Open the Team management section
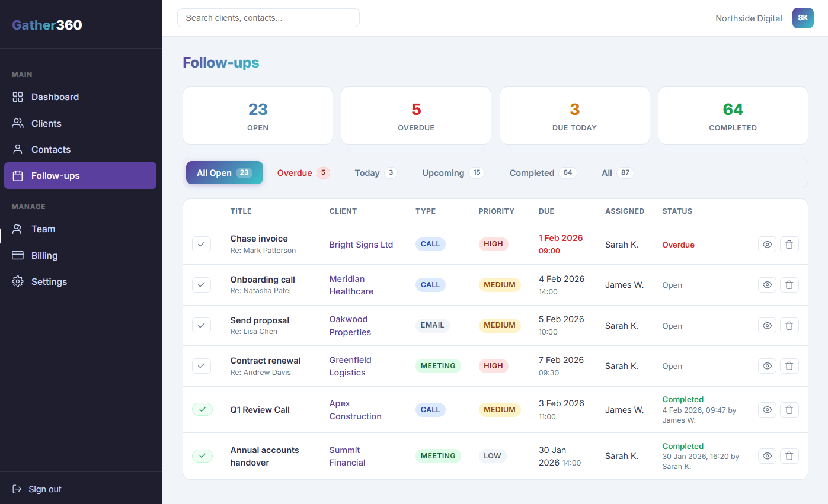Image resolution: width=828 pixels, height=504 pixels. click(x=17, y=229)
